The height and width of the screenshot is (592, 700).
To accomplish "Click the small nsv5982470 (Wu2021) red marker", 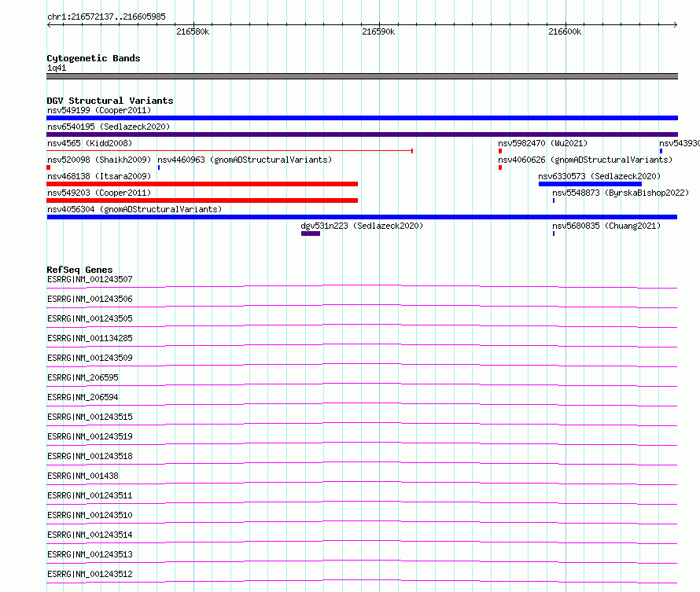I will coord(500,151).
